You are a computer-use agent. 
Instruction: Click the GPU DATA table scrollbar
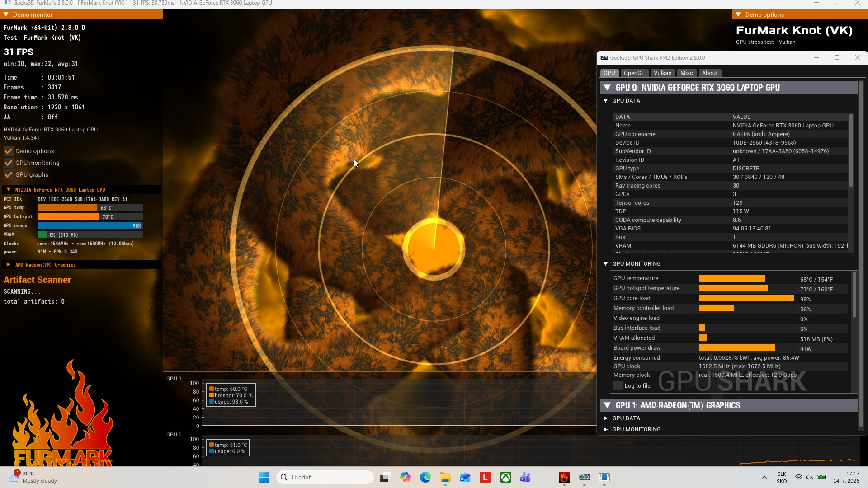(851, 150)
